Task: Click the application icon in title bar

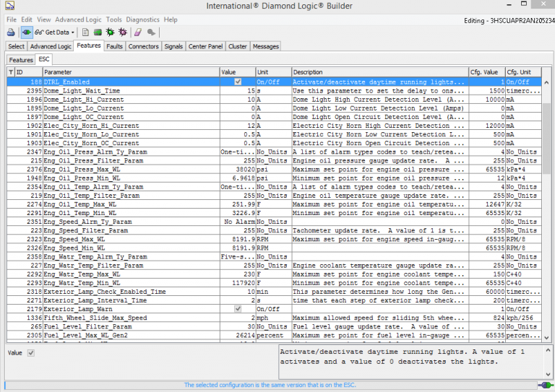Action: click(x=9, y=5)
